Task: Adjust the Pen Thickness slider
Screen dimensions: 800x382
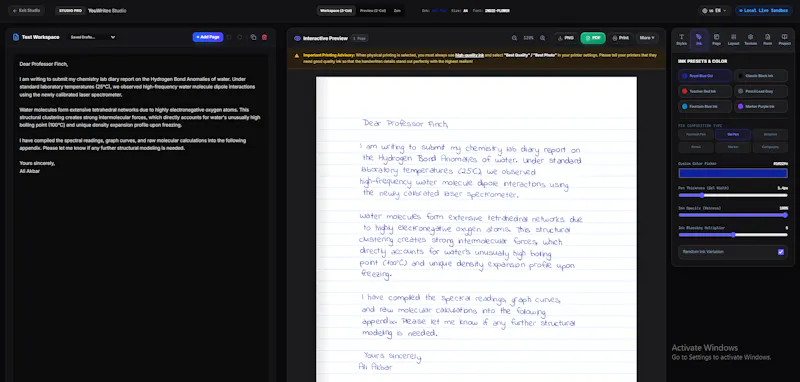Action: (733, 195)
